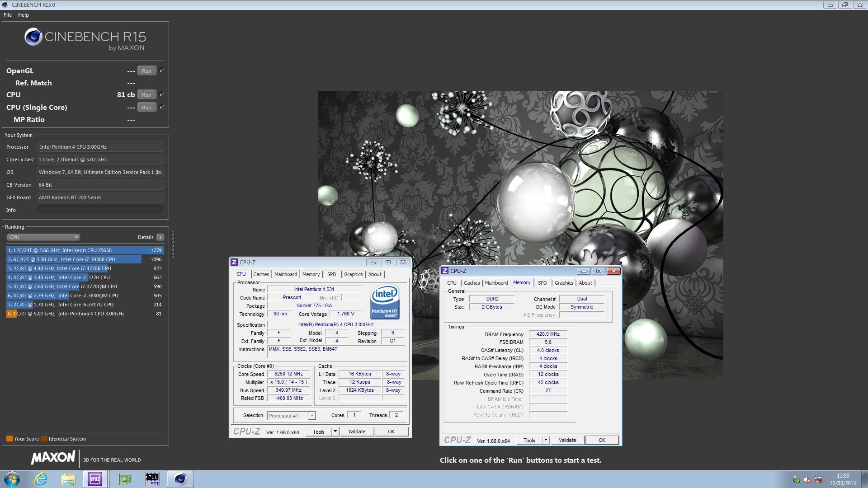Switch to Cinebench taskbar icon
This screenshot has height=488, width=868.
click(180, 479)
